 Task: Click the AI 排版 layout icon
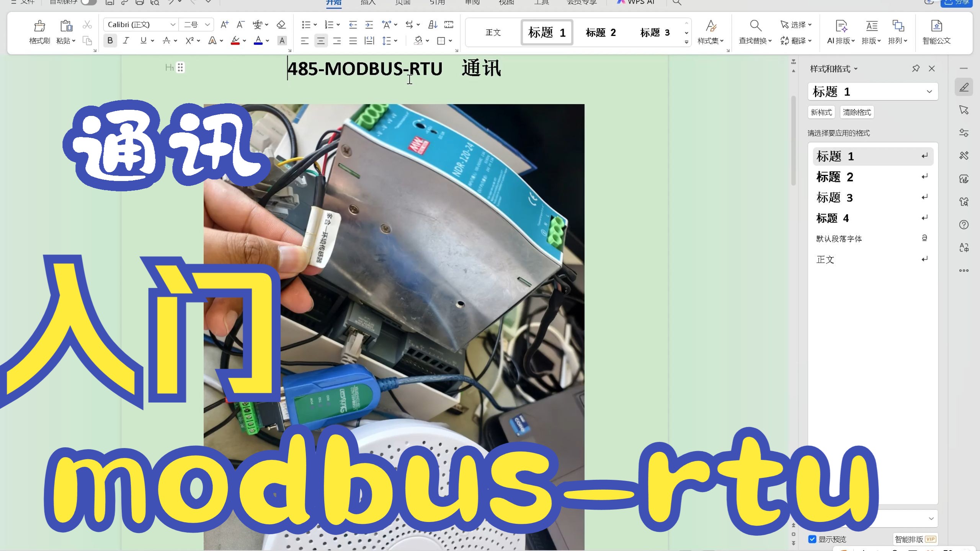[841, 26]
